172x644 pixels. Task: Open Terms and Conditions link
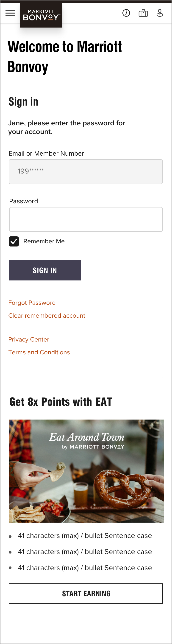[39, 352]
